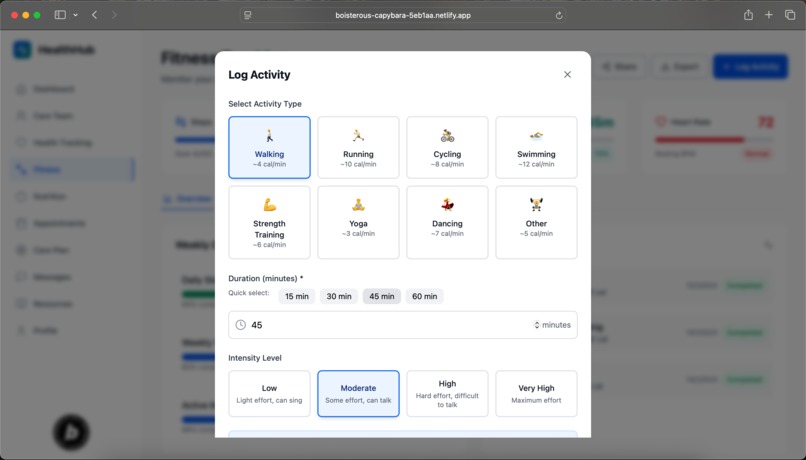The image size is (806, 460).
Task: Click the round black play button
Action: [71, 432]
